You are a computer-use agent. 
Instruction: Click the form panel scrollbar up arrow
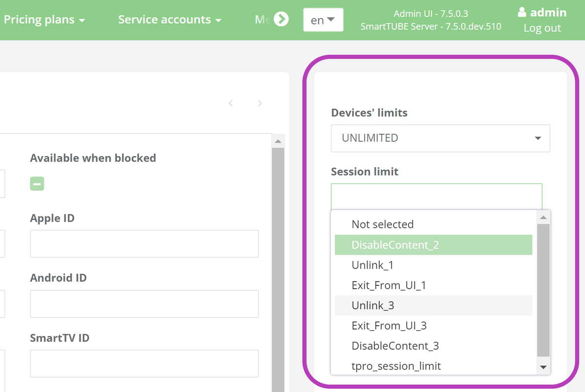pyautogui.click(x=278, y=141)
